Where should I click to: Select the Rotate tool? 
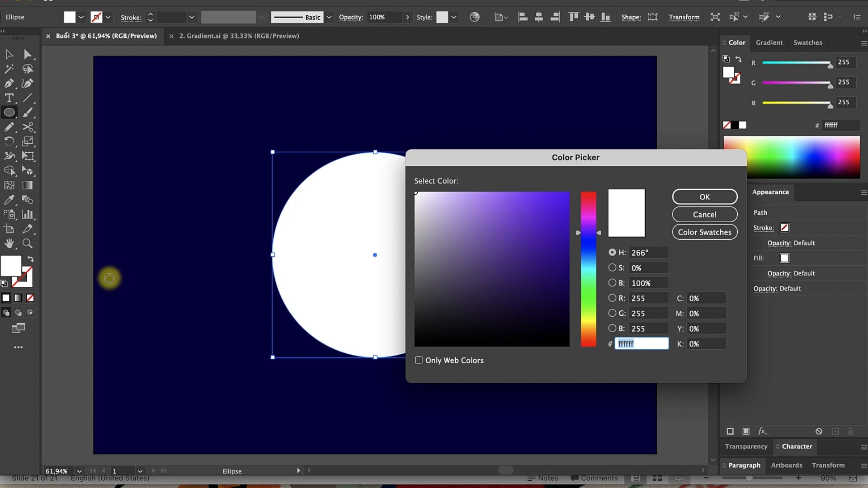coord(9,141)
